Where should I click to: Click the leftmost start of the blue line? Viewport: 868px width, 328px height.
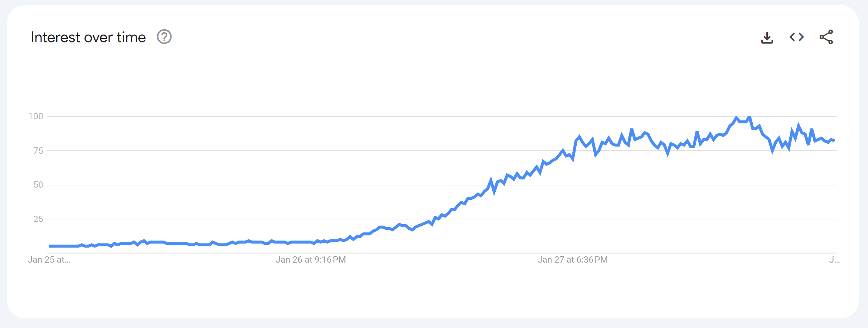tap(50, 246)
